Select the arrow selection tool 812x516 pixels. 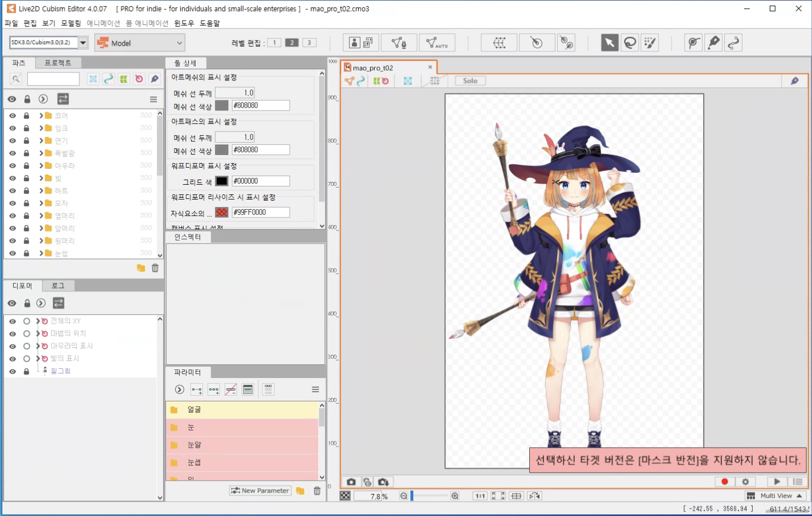point(610,43)
